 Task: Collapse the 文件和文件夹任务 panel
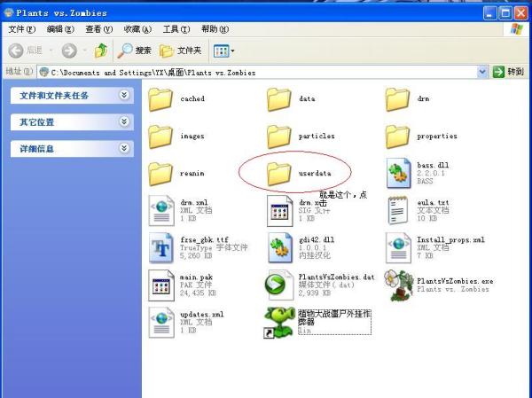(124, 95)
